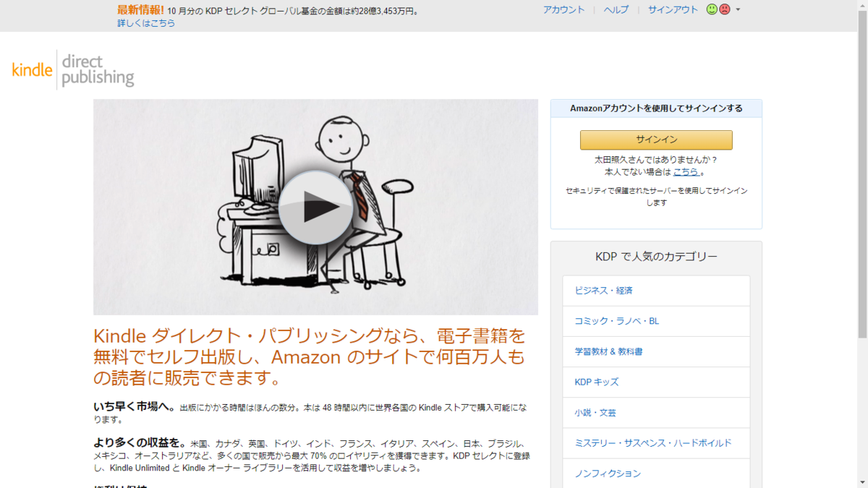This screenshot has width=868, height=488.
Task: Click the Kindle Direct Publishing logo
Action: (x=73, y=70)
